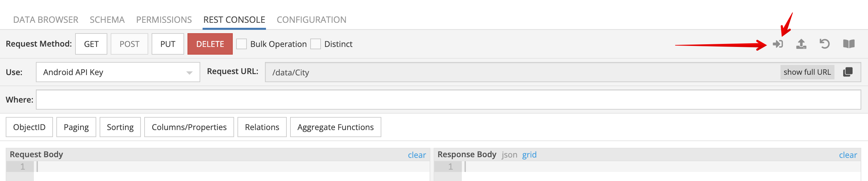Click the login arrow icon in toolbar

pyautogui.click(x=778, y=44)
